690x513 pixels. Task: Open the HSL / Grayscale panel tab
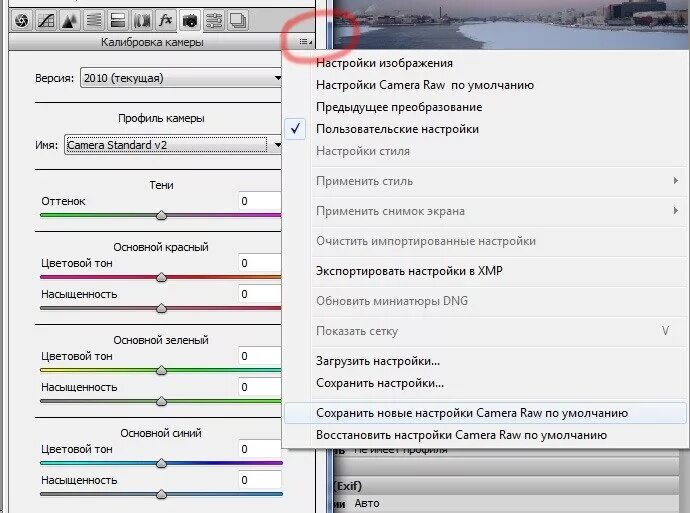tap(93, 20)
